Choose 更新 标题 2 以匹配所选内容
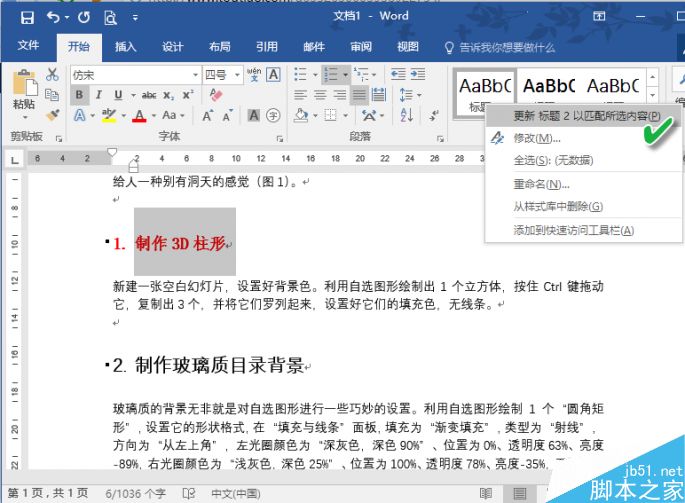The height and width of the screenshot is (503, 685). tap(584, 116)
